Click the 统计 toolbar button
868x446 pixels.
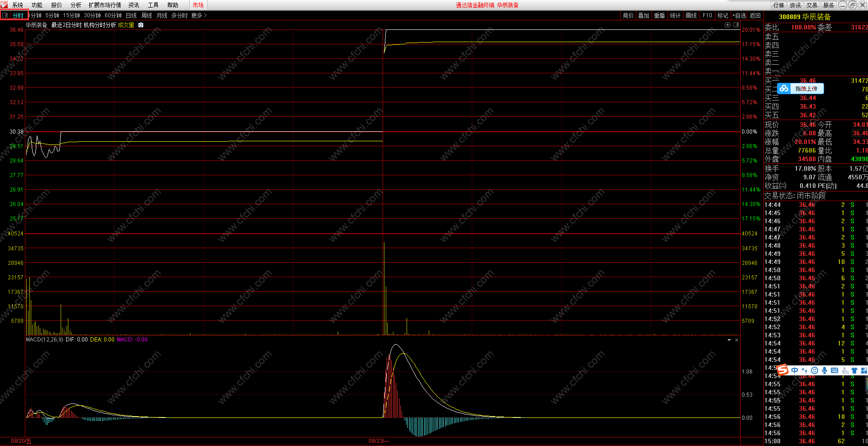coord(676,15)
